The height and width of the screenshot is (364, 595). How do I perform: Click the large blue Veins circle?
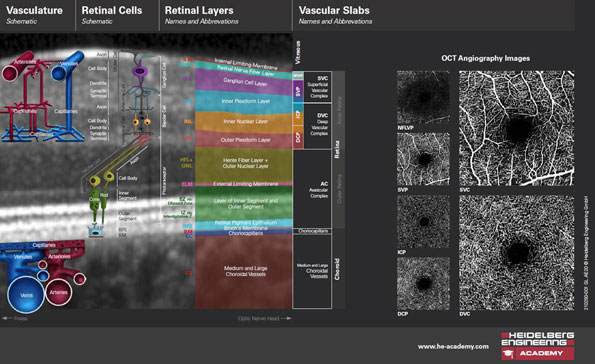click(26, 295)
